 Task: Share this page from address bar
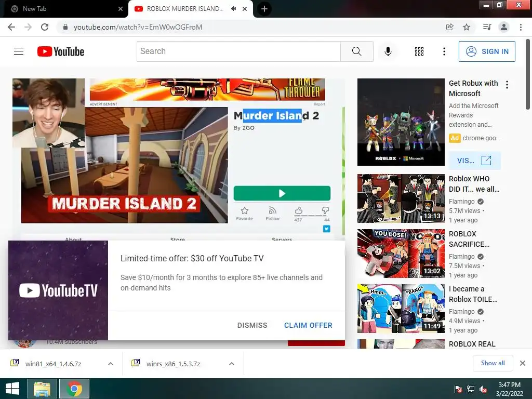click(x=449, y=27)
